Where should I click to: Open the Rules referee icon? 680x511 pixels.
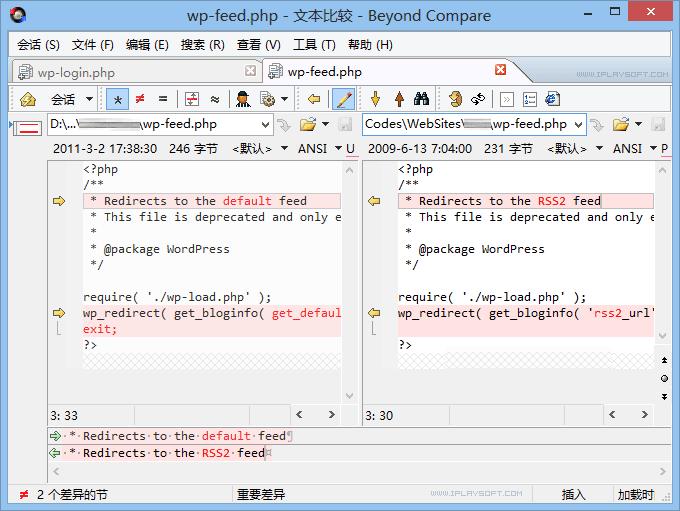[243, 99]
